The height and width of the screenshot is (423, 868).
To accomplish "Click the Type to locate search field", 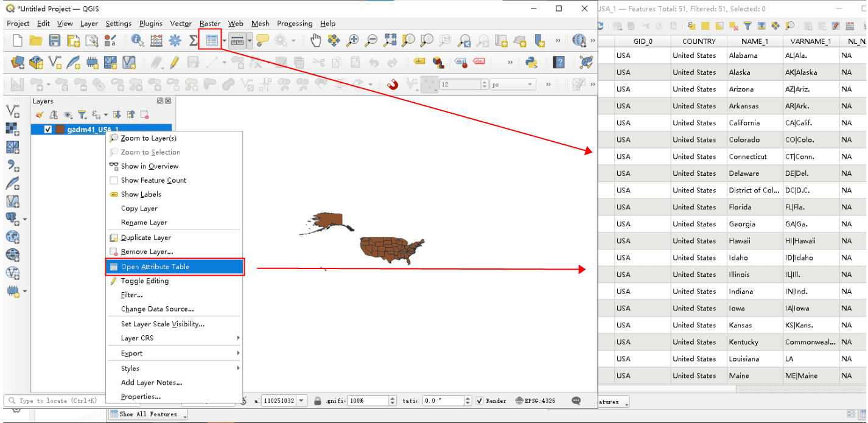I will (x=54, y=400).
